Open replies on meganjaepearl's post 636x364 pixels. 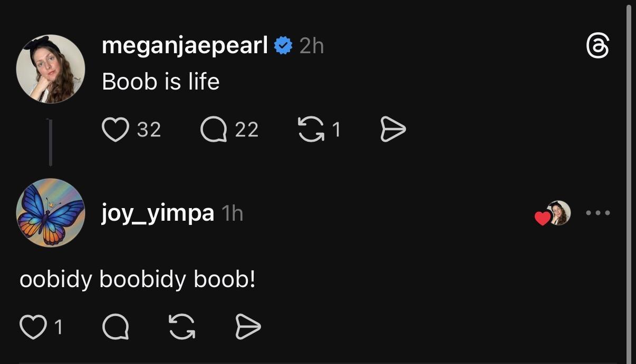tap(214, 130)
